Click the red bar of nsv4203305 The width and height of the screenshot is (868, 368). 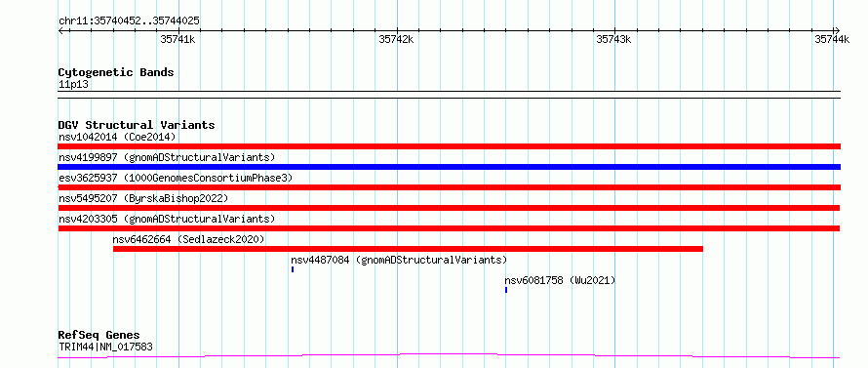click(449, 228)
